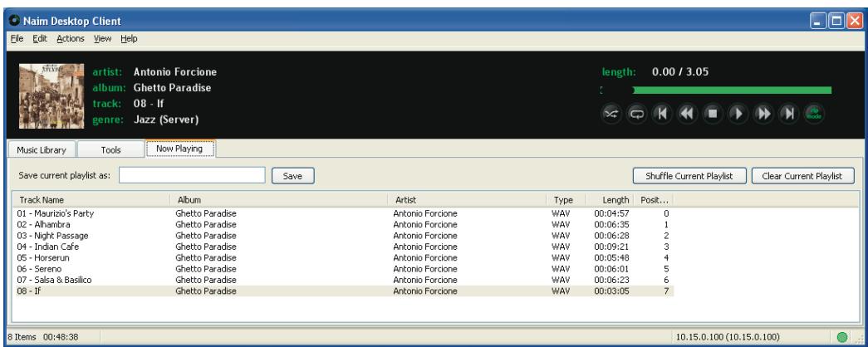
Task: Click Clear Current Playlist button
Action: (x=802, y=176)
